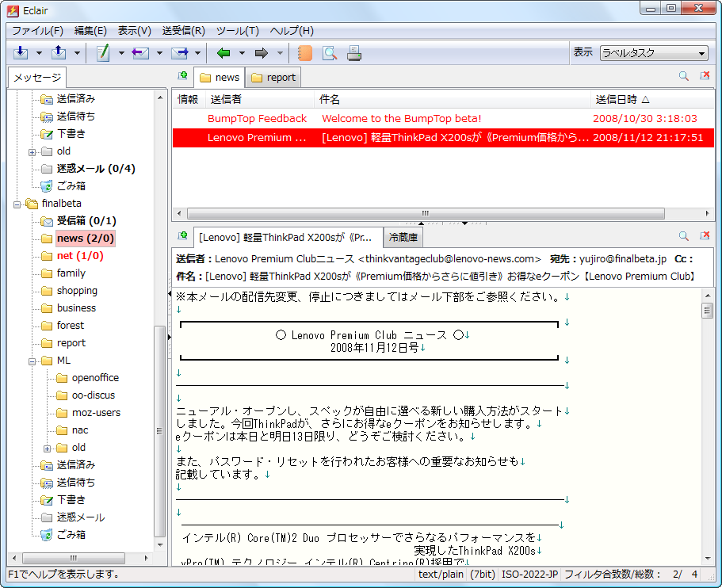The image size is (722, 588).
Task: Switch to the news tab
Action: (x=220, y=78)
